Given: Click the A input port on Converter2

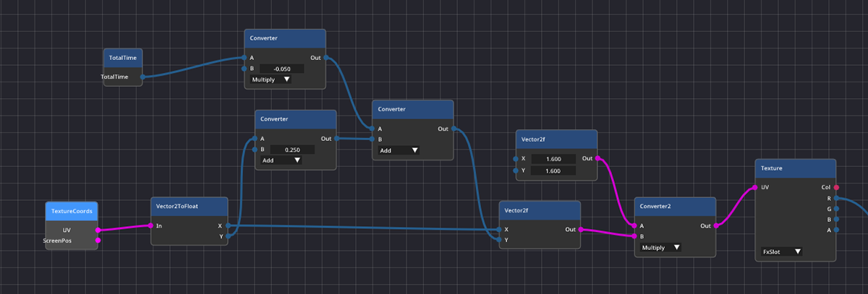Looking at the screenshot, I should point(634,225).
